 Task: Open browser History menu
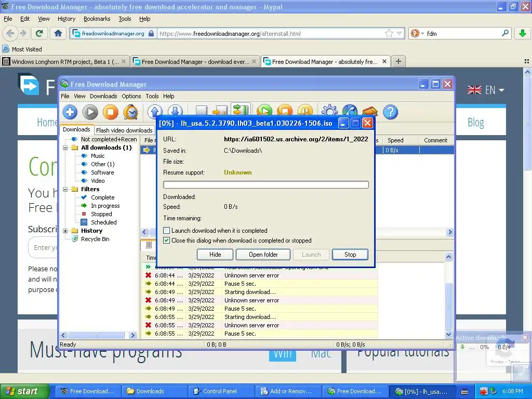pyautogui.click(x=66, y=19)
